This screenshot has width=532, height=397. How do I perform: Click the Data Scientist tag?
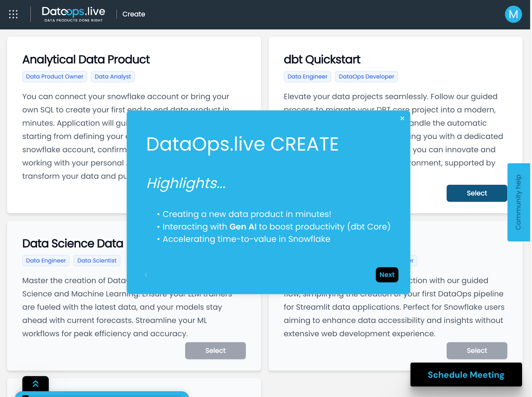[x=97, y=260]
